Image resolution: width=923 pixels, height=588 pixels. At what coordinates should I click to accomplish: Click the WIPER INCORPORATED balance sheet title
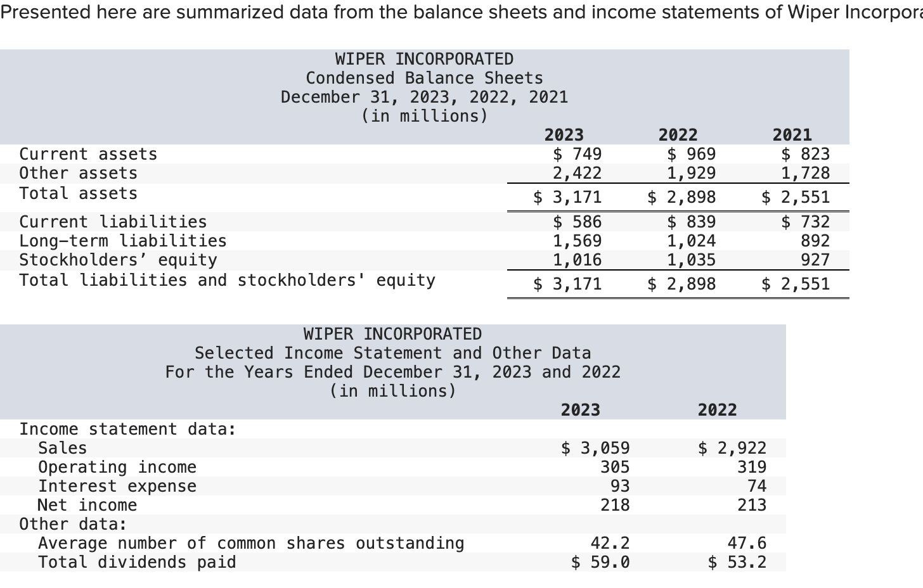pos(425,58)
